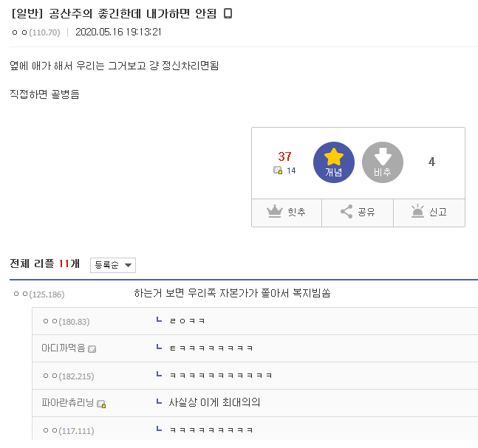Screen dimensions: 478x448
Task: Click the 개념 star upvote button
Action: point(334,162)
